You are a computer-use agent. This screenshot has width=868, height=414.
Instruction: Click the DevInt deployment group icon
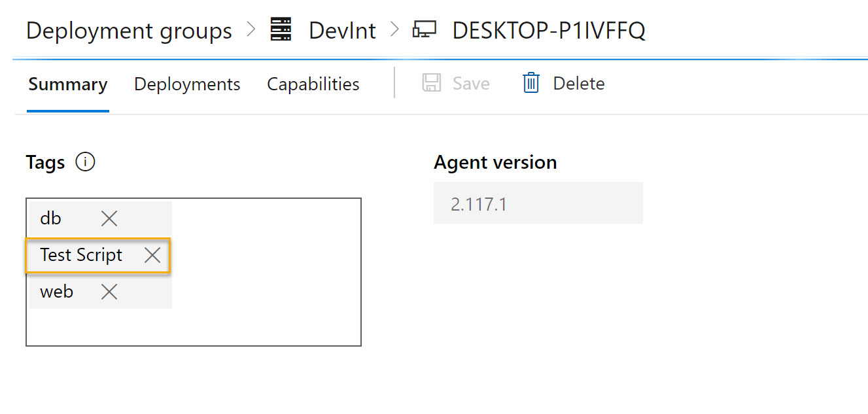[281, 29]
